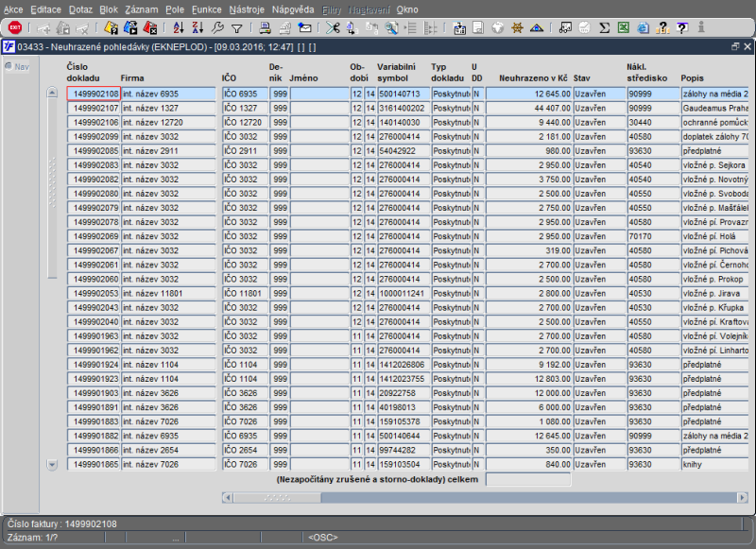Click amount cell 44 407.00
Image resolution: width=756 pixels, height=549 pixels.
pos(528,108)
